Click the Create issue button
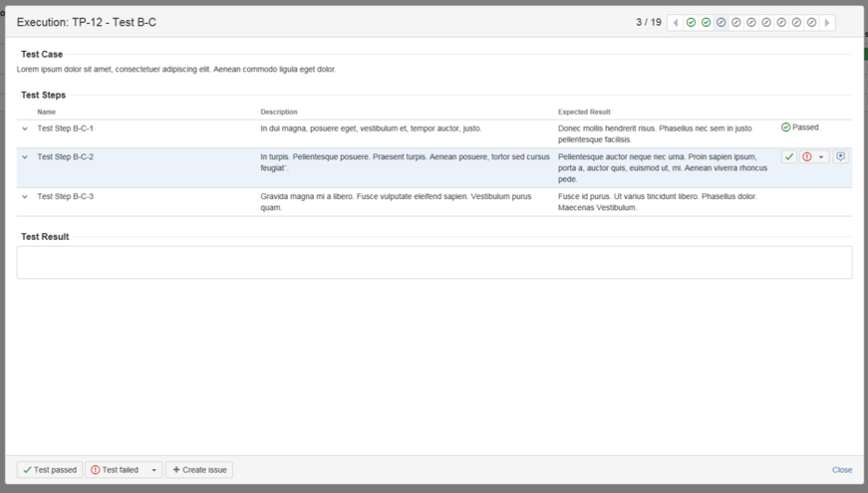 [199, 470]
